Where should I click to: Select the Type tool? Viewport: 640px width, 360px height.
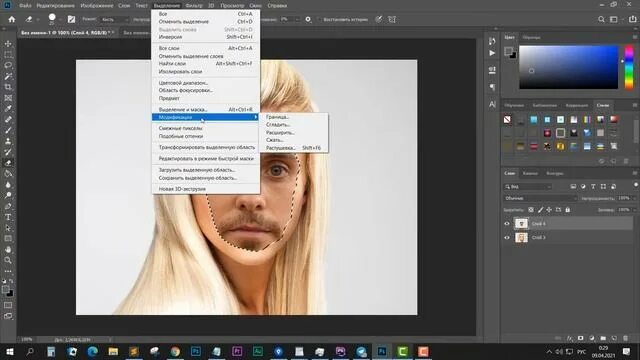[8, 217]
